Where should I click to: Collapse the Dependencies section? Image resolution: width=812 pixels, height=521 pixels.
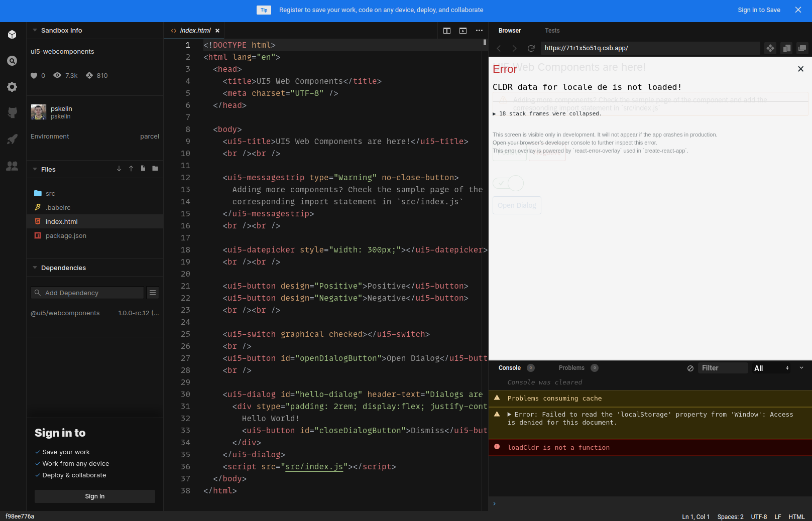[x=35, y=268]
